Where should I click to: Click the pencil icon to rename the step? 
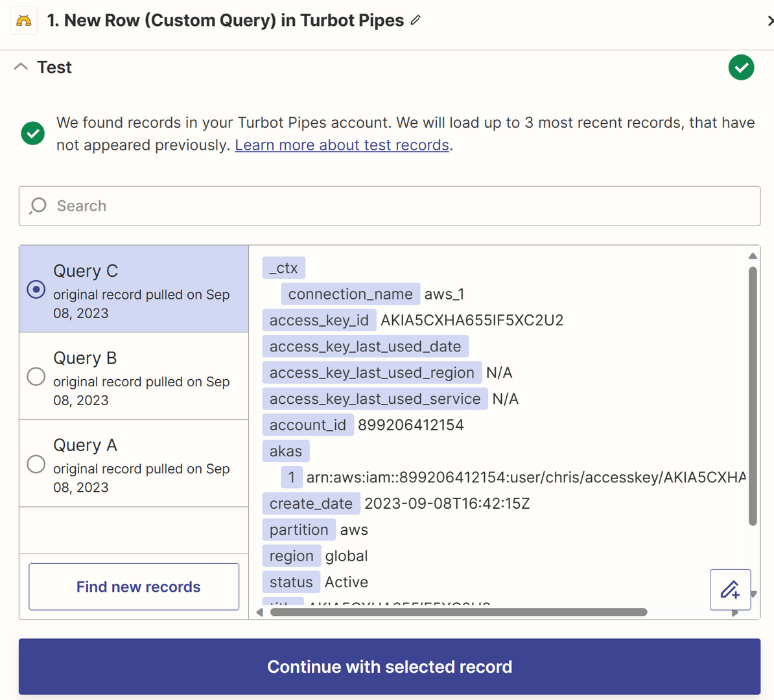coord(416,19)
